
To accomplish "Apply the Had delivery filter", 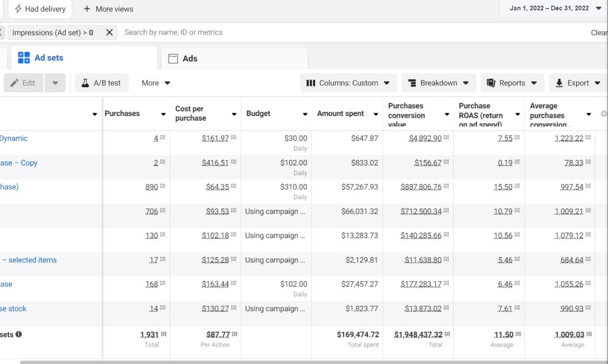I will [x=40, y=9].
